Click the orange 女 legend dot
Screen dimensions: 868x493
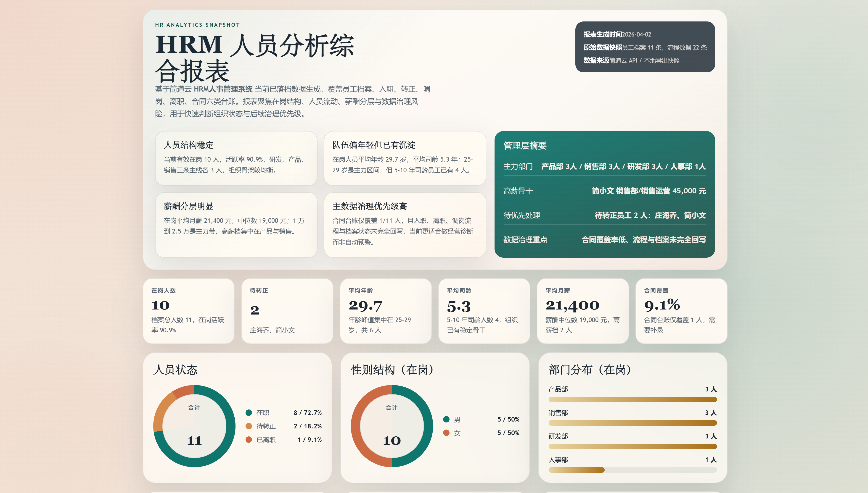(446, 433)
